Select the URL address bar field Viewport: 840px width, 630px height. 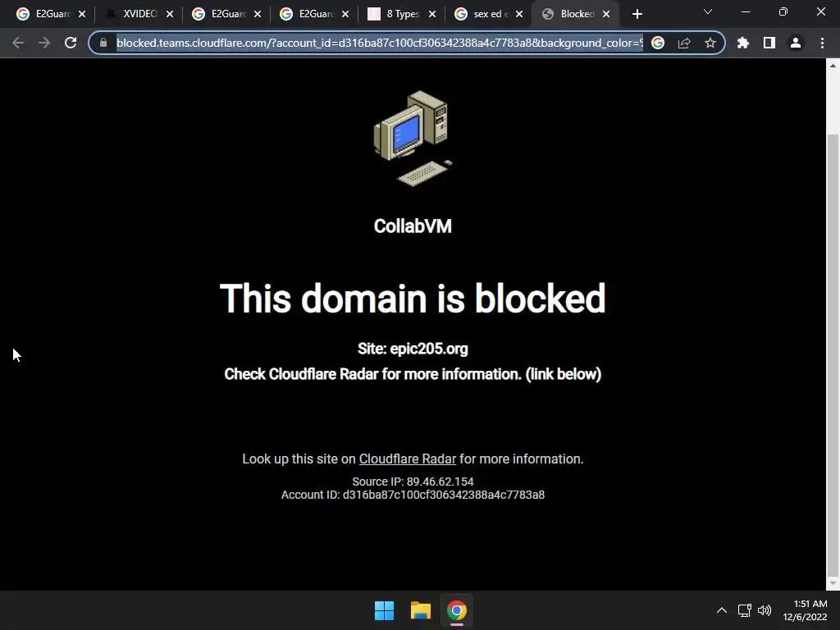pyautogui.click(x=379, y=43)
